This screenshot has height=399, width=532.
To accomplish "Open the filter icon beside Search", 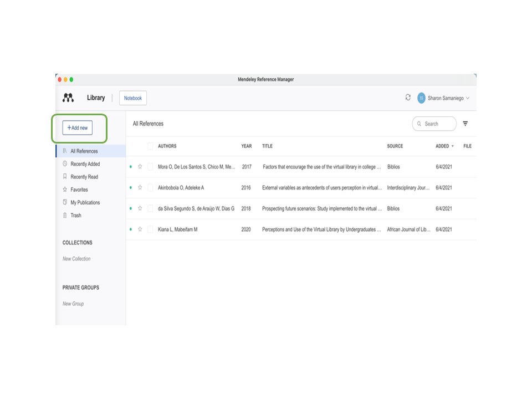I will [x=465, y=124].
